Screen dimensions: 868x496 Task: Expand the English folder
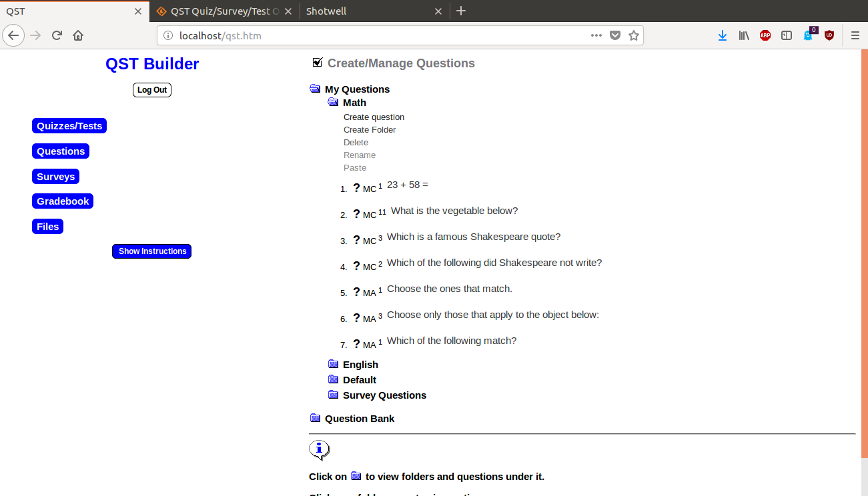pos(334,364)
